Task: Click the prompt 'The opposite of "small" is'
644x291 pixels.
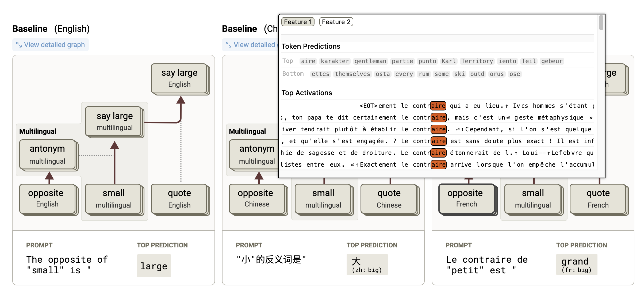Action: [67, 265]
